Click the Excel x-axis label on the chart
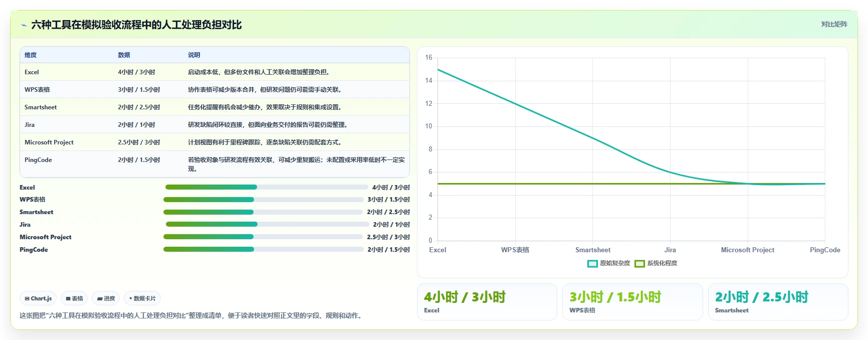The width and height of the screenshot is (868, 340). [x=438, y=250]
